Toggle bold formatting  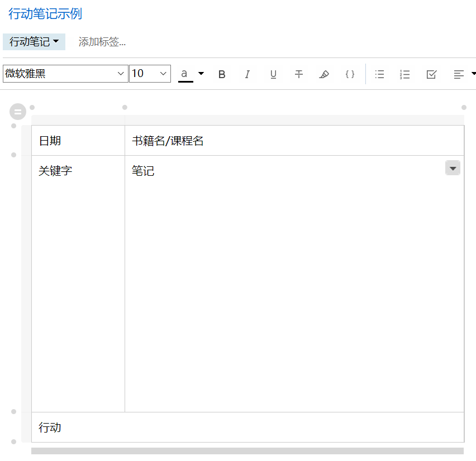pyautogui.click(x=222, y=74)
